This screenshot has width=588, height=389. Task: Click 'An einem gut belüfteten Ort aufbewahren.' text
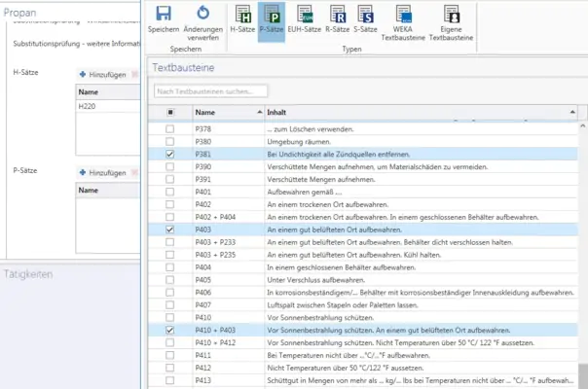334,230
